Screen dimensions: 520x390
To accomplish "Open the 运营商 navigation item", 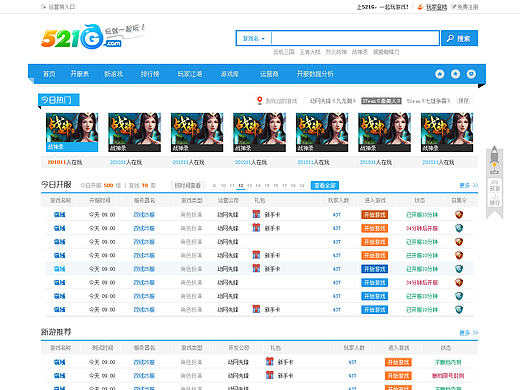I will (269, 74).
